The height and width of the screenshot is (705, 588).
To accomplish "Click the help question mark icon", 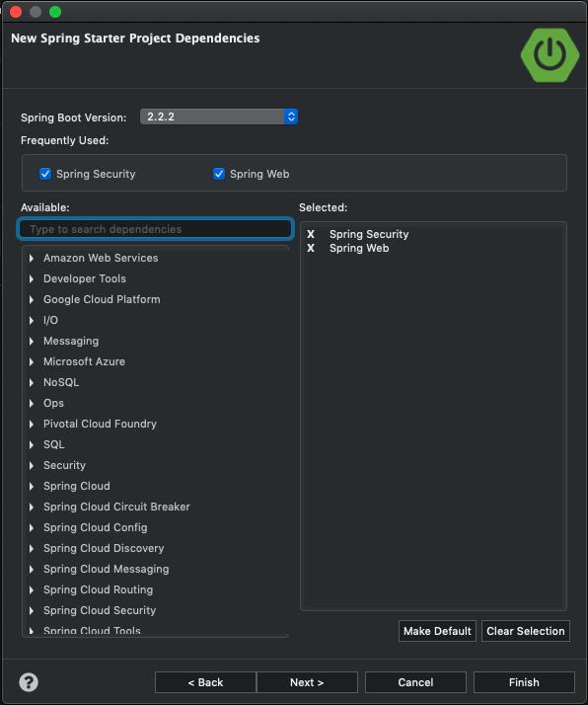I will (29, 682).
